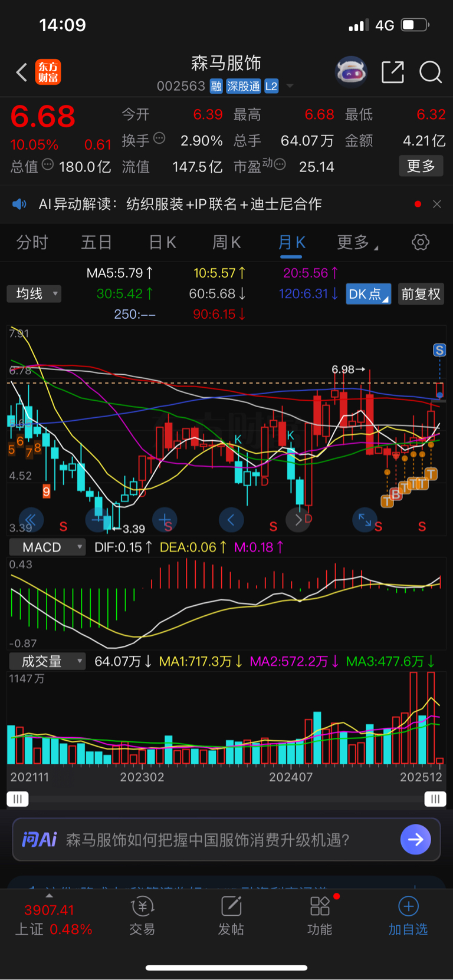
Task: Expand the stock title dropdown arrow
Action: point(290,87)
